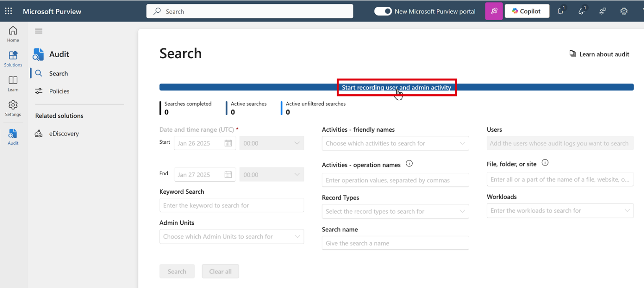This screenshot has height=288, width=644.
Task: Open the Workloads selection dropdown
Action: [x=560, y=210]
